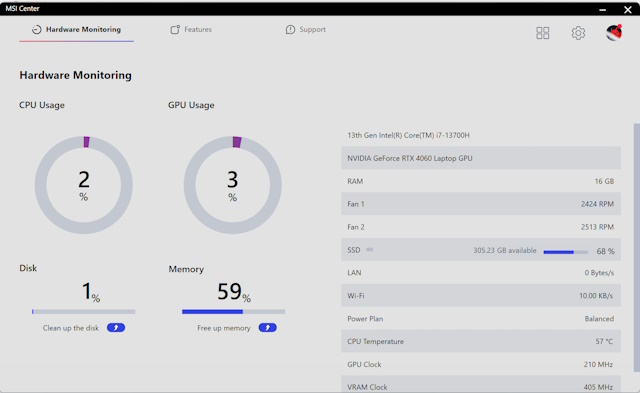Click the GPU Usage circular gauge
Screen dimensions: 640x393
coord(233,185)
